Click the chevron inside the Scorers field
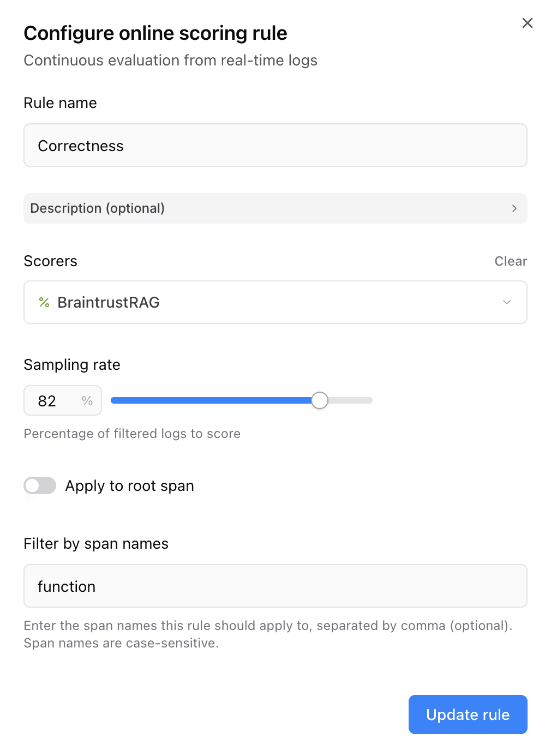The image size is (551, 756). click(506, 302)
